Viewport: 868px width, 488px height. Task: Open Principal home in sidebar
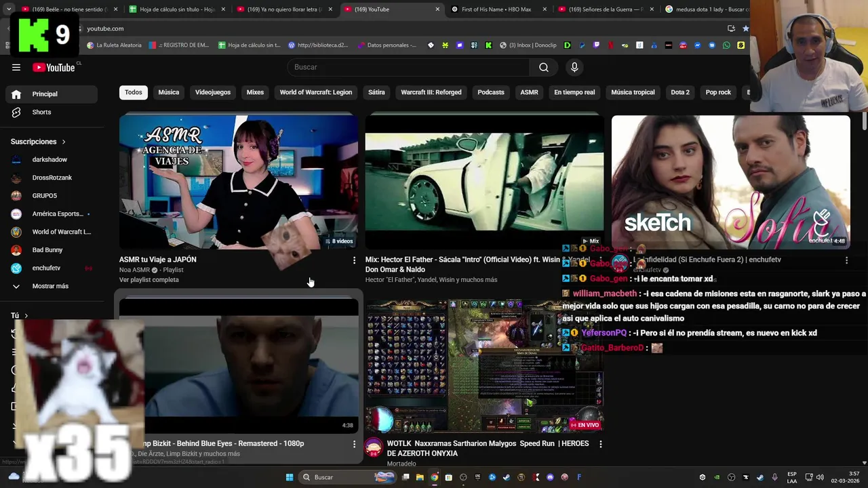pyautogui.click(x=52, y=94)
